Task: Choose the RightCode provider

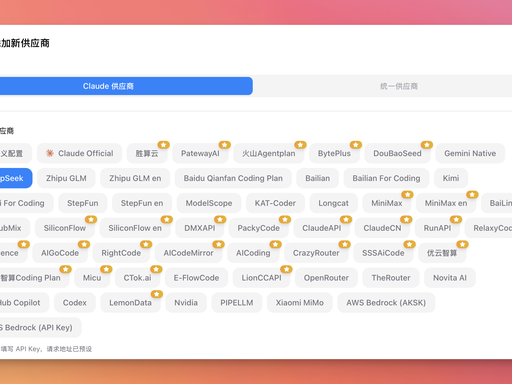Action: [121, 253]
